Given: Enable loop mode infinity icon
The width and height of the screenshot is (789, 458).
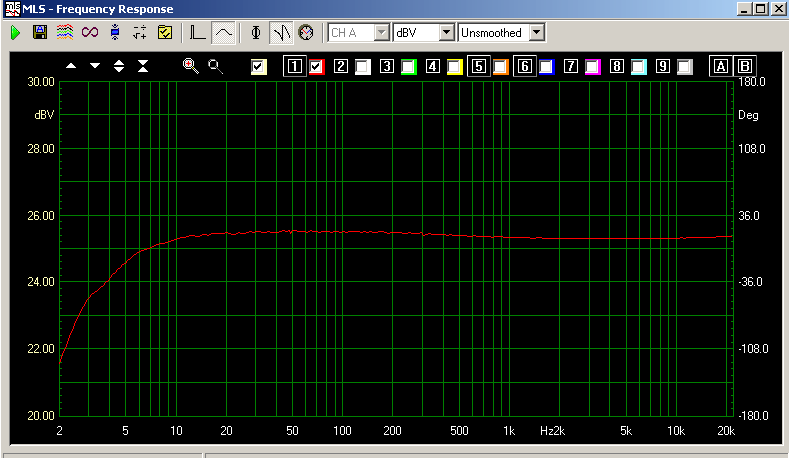Looking at the screenshot, I should point(90,33).
